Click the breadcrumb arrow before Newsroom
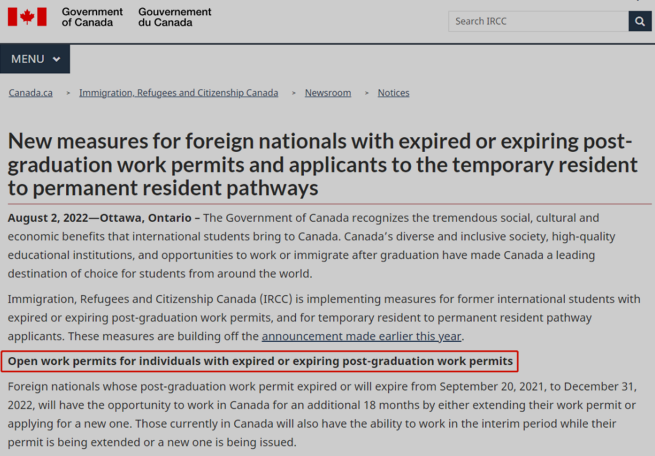This screenshot has height=456, width=655. click(x=294, y=93)
